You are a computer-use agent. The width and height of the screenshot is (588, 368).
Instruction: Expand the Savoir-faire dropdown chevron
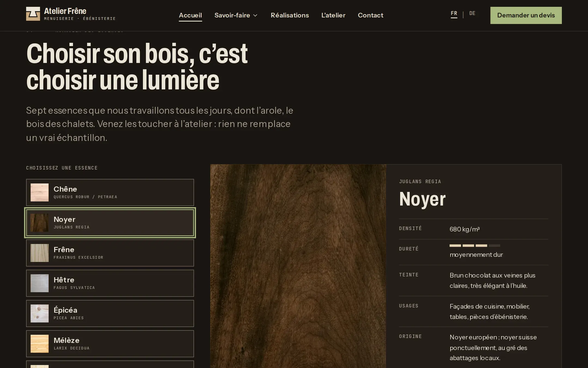tap(255, 16)
